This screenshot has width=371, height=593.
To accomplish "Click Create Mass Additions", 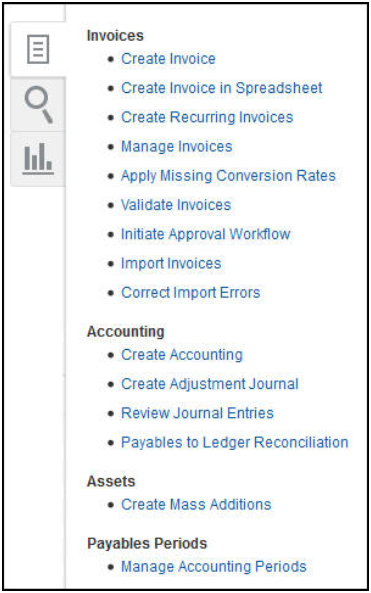I will (196, 504).
